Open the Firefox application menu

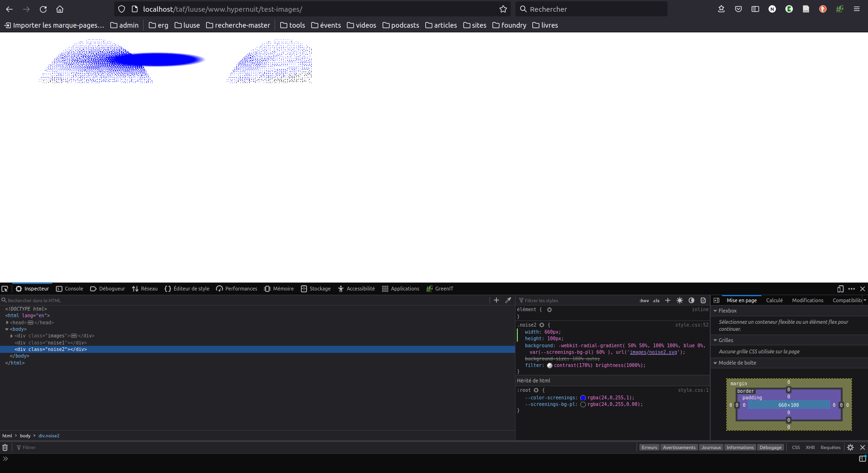(x=857, y=9)
